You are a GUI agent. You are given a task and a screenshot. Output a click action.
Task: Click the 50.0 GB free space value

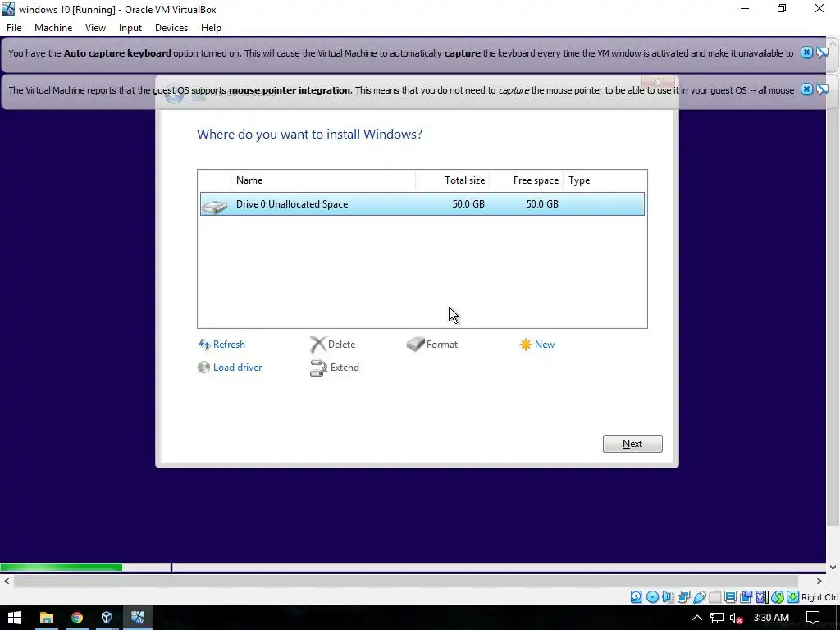(542, 204)
